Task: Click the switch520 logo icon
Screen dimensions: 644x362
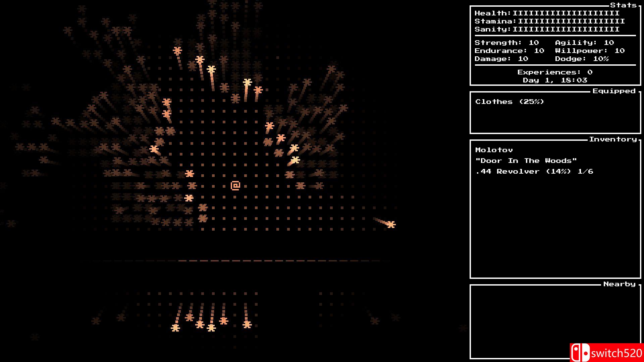Action: [580, 353]
